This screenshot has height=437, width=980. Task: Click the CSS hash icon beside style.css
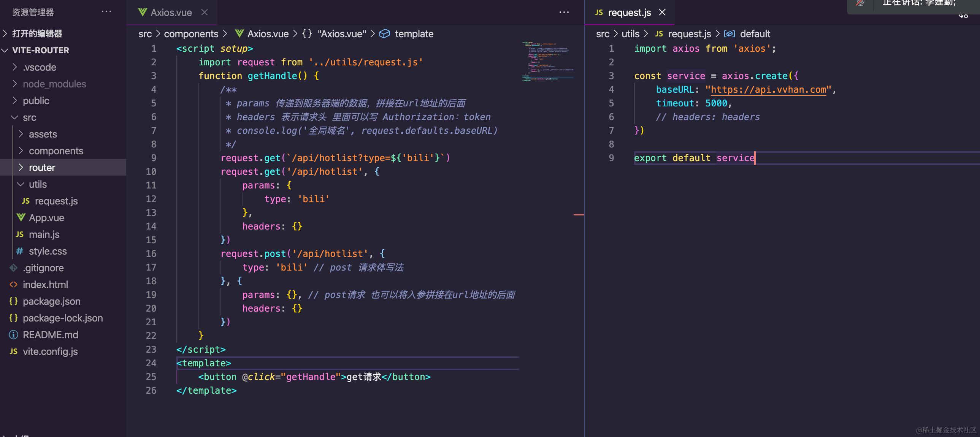[20, 251]
